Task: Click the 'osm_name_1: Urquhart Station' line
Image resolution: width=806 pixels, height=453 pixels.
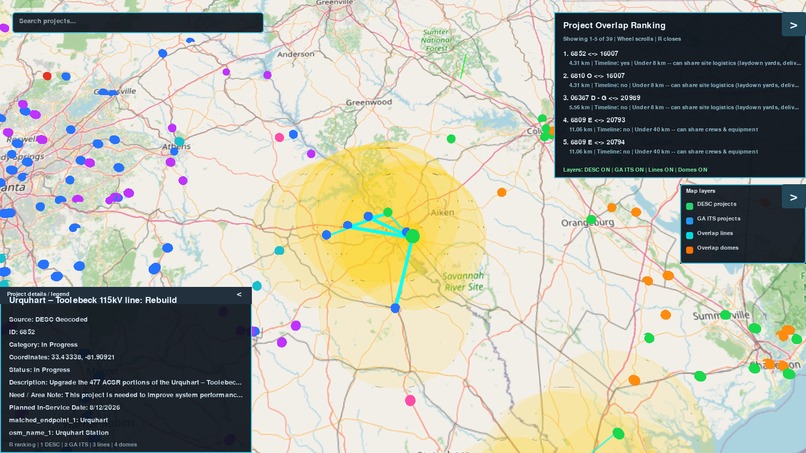Action: click(x=59, y=433)
